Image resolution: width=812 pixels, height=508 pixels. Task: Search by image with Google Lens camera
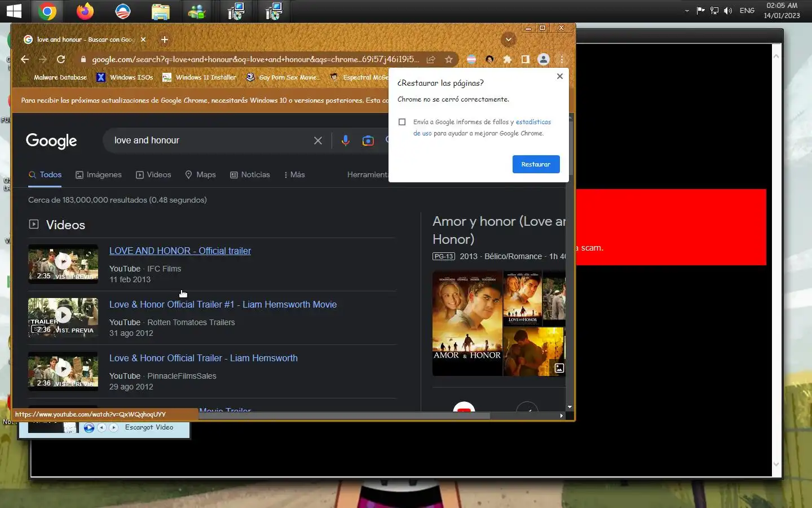368,141
